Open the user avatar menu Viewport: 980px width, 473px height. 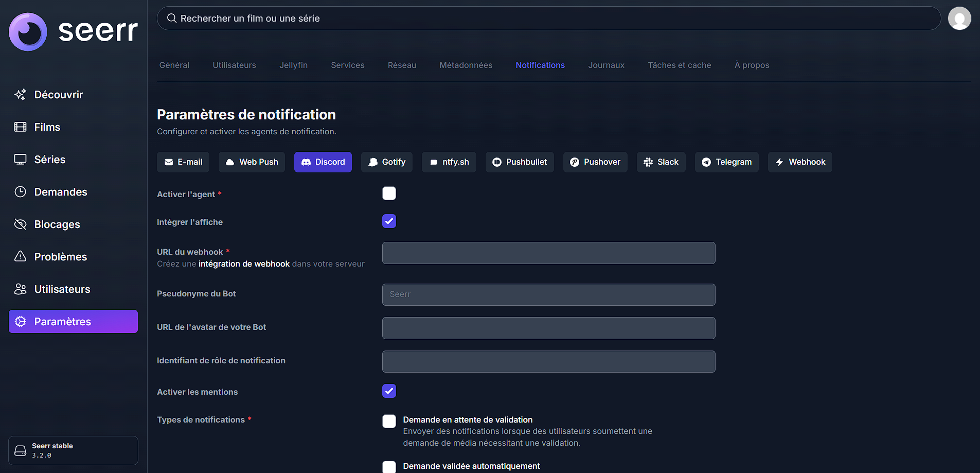tap(959, 19)
